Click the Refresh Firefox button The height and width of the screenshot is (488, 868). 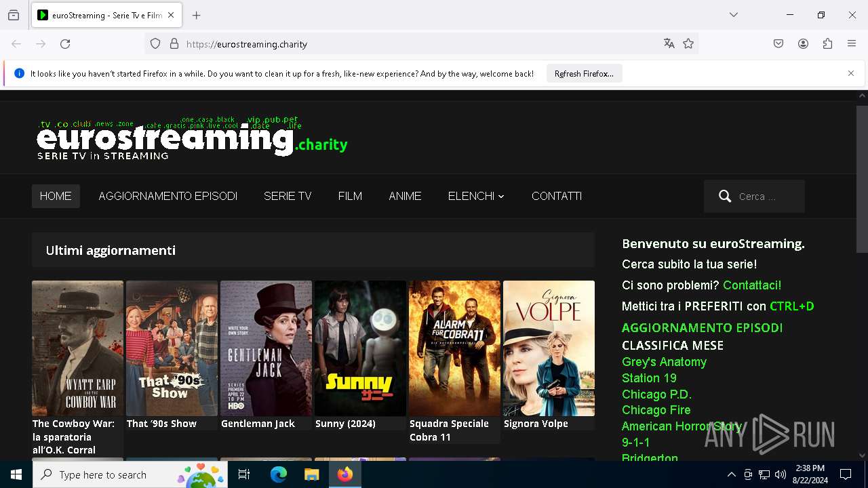pyautogui.click(x=584, y=73)
